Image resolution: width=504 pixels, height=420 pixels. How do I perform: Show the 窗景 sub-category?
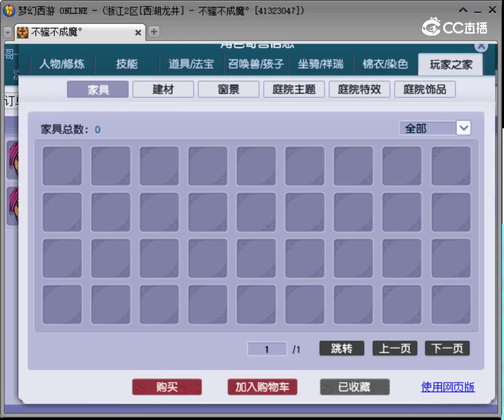228,89
